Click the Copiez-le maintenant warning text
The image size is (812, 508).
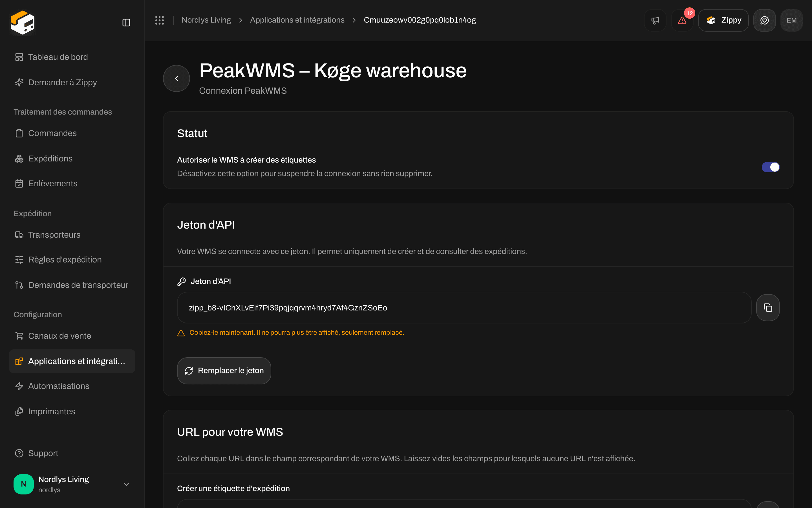click(x=297, y=332)
